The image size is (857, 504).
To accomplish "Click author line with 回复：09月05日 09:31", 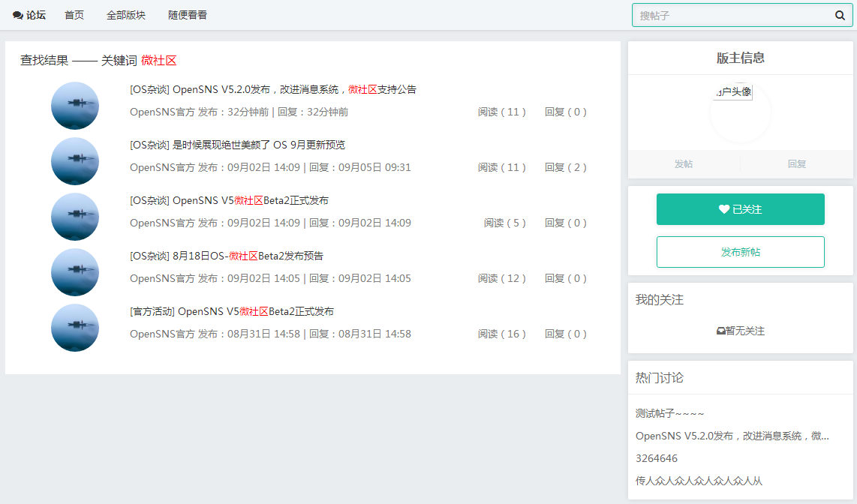I will point(270,167).
